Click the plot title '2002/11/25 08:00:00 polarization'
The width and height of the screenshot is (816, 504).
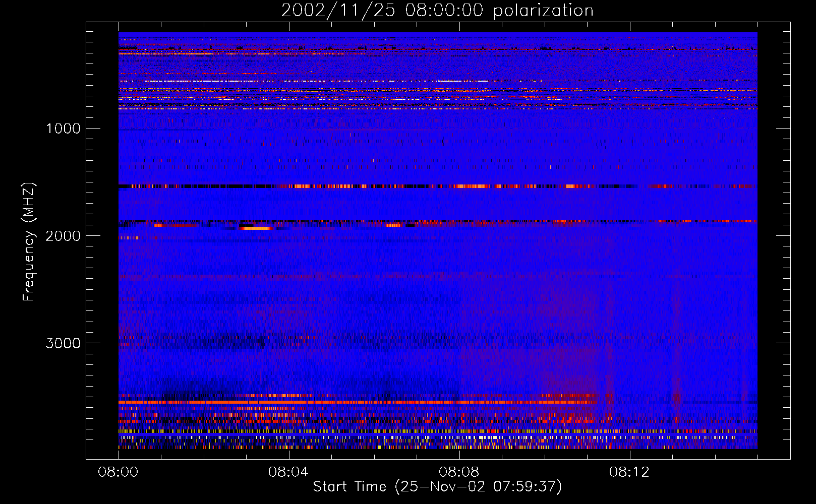coord(437,11)
